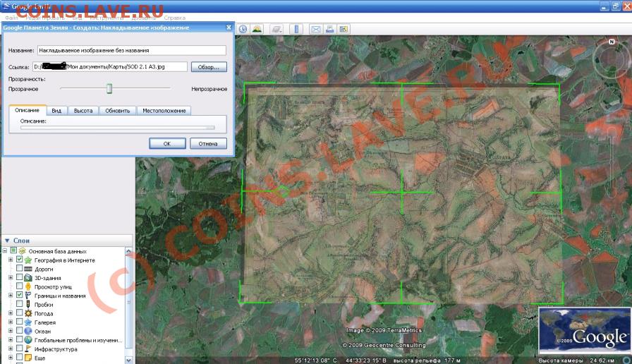The width and height of the screenshot is (632, 364).
Task: Expand the География в Интернете node
Action: (x=11, y=260)
